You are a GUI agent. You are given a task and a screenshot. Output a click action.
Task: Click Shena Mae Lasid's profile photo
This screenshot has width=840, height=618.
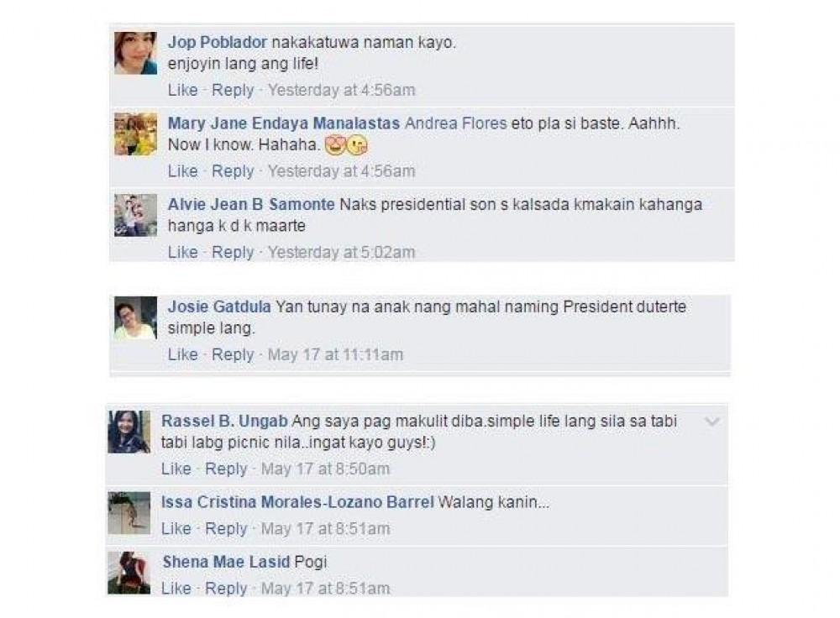pos(129,573)
